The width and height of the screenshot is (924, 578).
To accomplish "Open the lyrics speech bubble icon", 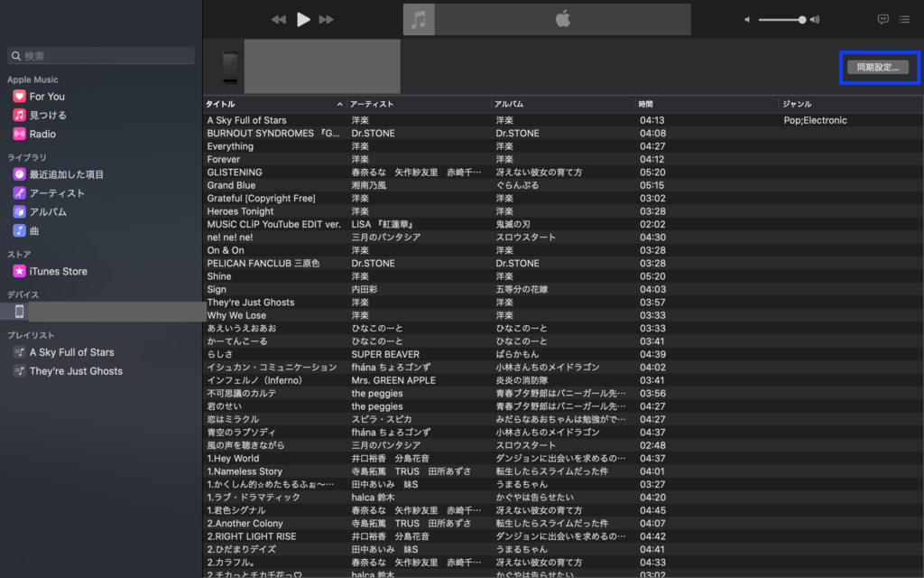I will pos(882,20).
